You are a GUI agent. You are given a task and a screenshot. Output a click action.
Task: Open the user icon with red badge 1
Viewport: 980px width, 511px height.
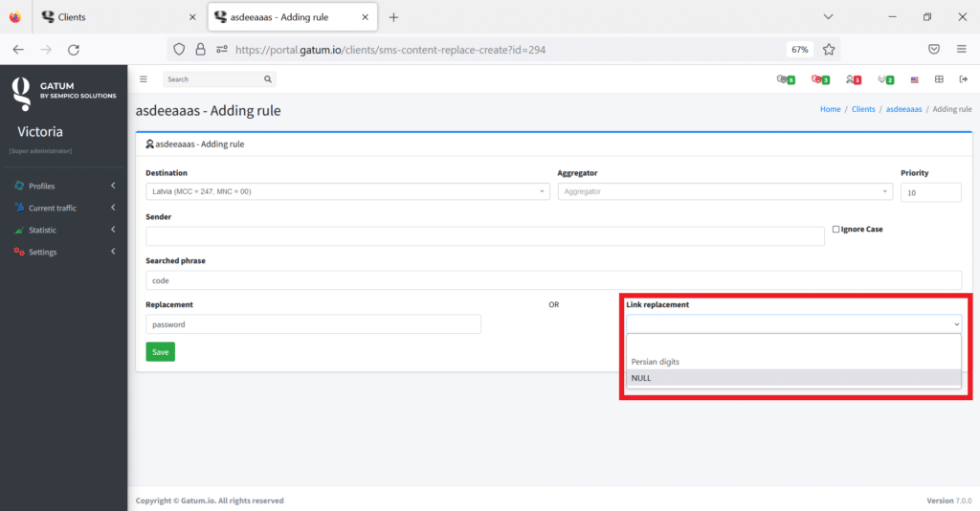pos(853,79)
